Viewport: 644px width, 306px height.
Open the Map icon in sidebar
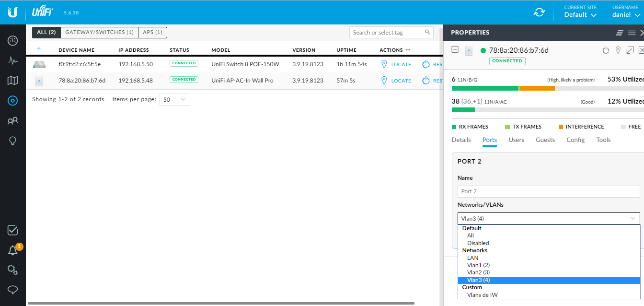tap(13, 81)
